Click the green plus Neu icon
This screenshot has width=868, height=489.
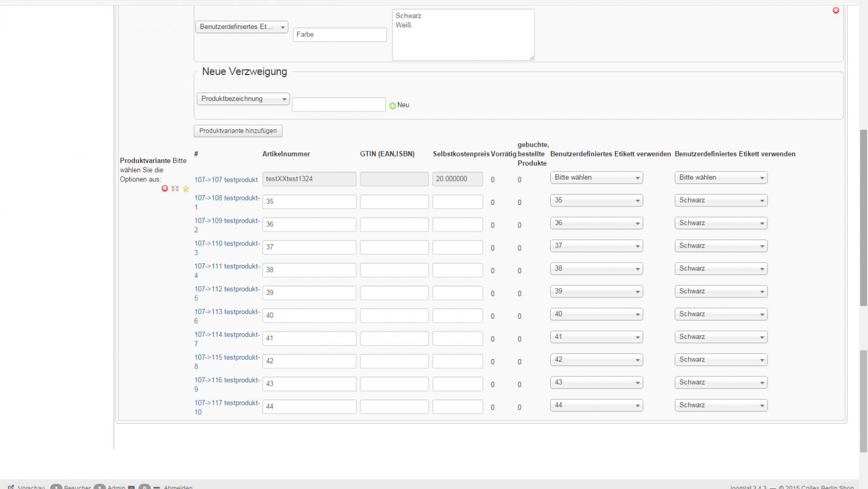393,106
